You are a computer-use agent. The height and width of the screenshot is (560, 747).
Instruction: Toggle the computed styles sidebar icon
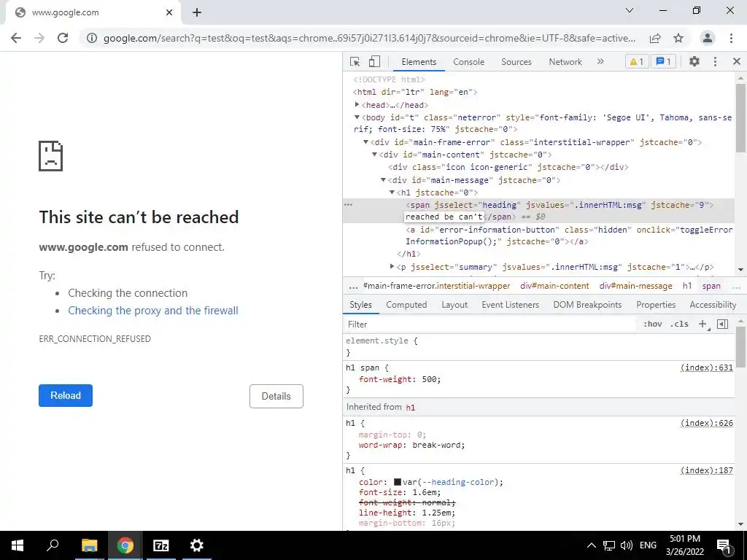pyautogui.click(x=723, y=324)
